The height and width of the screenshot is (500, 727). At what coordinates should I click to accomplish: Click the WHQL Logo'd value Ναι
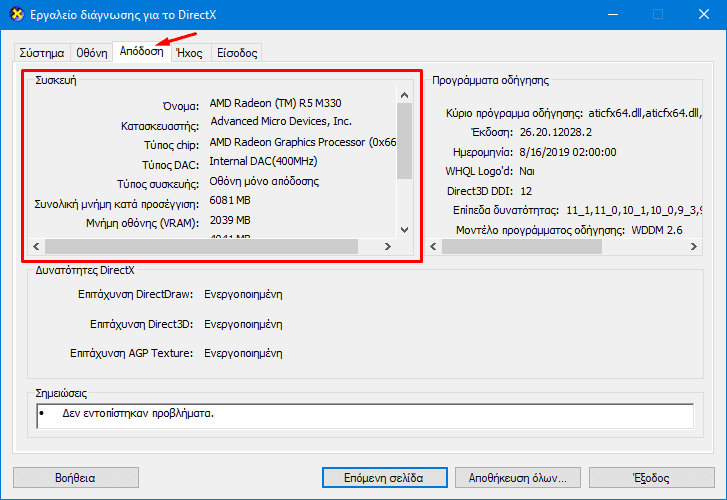tap(527, 172)
